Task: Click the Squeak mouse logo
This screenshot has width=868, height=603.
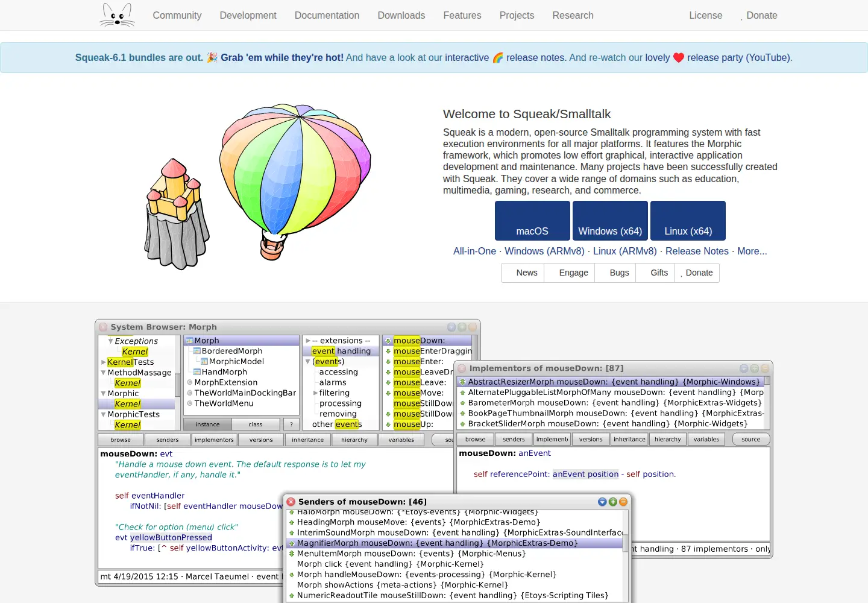Action: coord(117,15)
